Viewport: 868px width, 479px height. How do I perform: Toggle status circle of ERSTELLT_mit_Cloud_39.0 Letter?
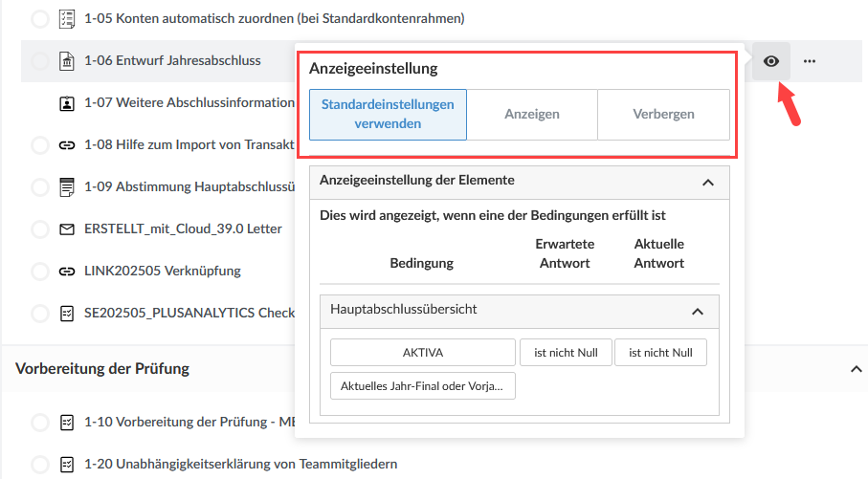point(40,229)
